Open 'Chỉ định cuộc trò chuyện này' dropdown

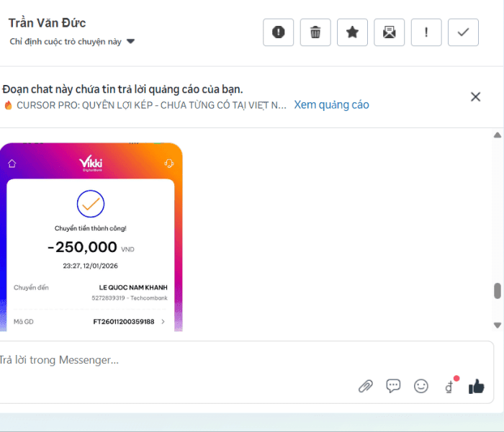pyautogui.click(x=72, y=42)
